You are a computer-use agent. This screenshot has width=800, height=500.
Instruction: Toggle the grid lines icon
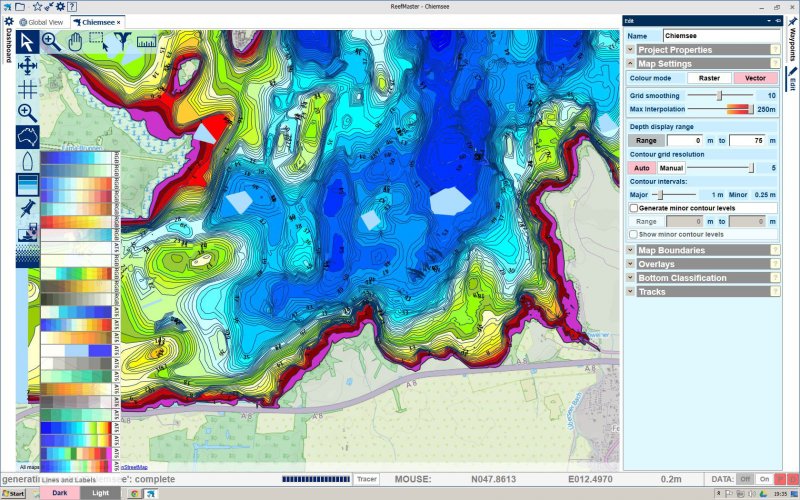(27, 89)
